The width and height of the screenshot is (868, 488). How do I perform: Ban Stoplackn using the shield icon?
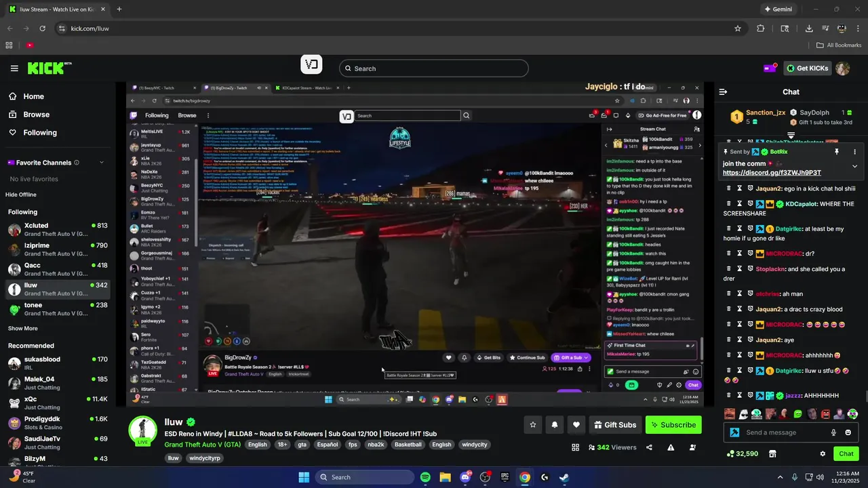(x=751, y=269)
